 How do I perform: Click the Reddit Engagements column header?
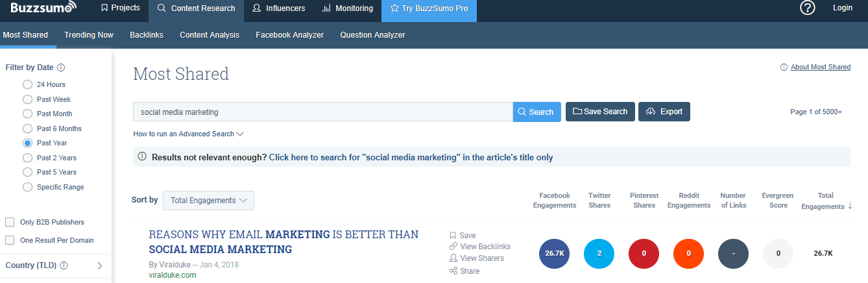(x=689, y=201)
